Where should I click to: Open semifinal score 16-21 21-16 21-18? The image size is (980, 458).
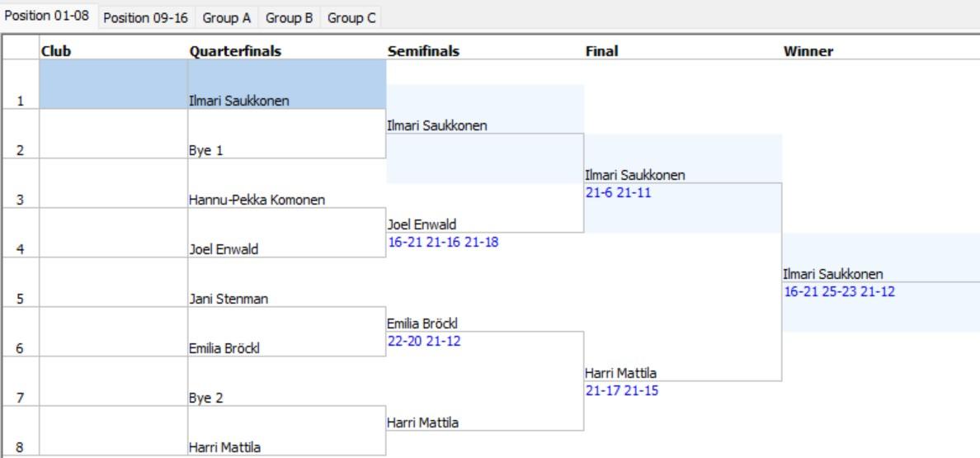[x=441, y=241]
